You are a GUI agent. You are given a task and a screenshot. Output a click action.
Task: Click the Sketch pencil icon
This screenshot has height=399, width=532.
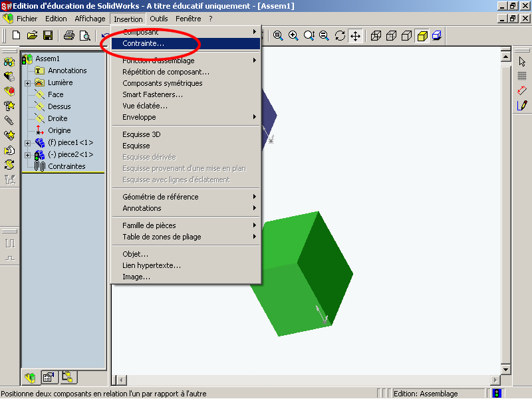[x=522, y=106]
